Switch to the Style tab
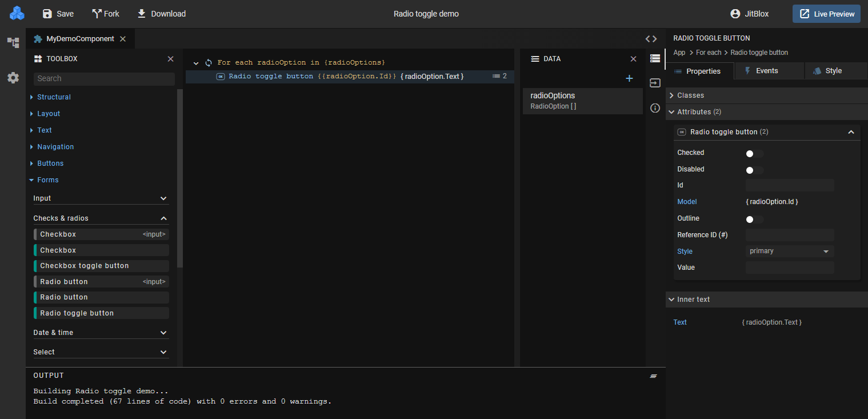Viewport: 868px width, 419px height. pyautogui.click(x=835, y=71)
